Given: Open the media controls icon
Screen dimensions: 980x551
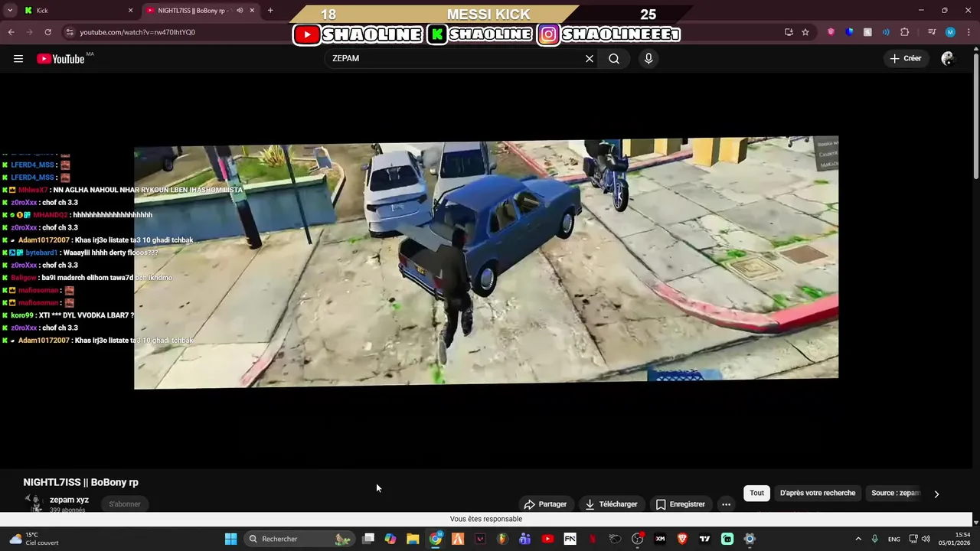Looking at the screenshot, I should [x=932, y=32].
